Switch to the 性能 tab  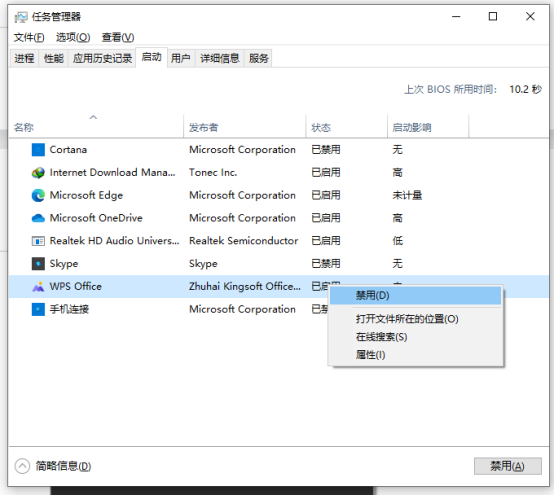click(54, 58)
